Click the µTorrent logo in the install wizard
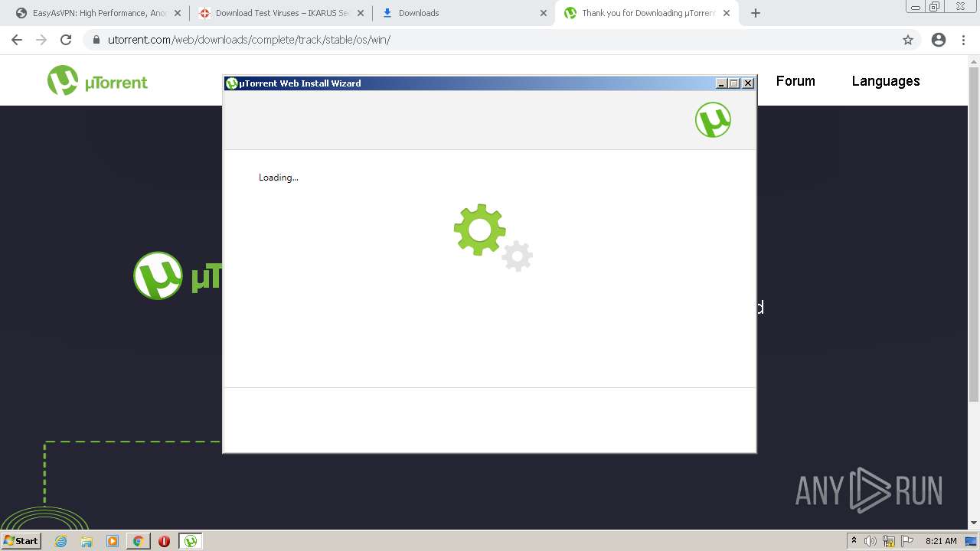Image resolution: width=980 pixels, height=551 pixels. pyautogui.click(x=713, y=120)
